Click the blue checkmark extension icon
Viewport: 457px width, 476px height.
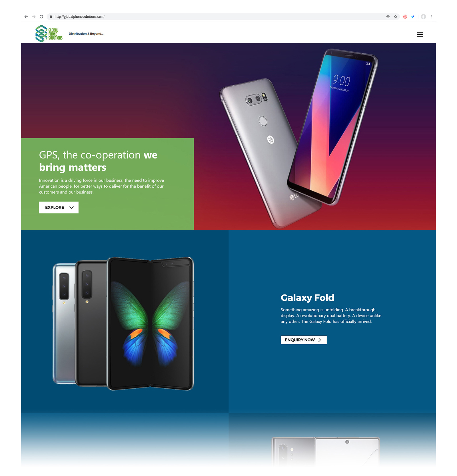(x=413, y=17)
